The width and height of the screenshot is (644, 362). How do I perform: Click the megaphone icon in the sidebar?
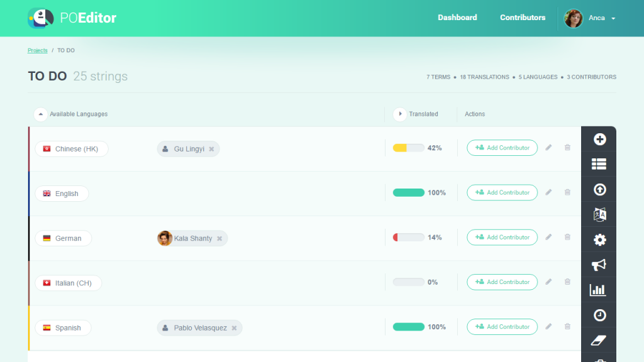pyautogui.click(x=599, y=265)
